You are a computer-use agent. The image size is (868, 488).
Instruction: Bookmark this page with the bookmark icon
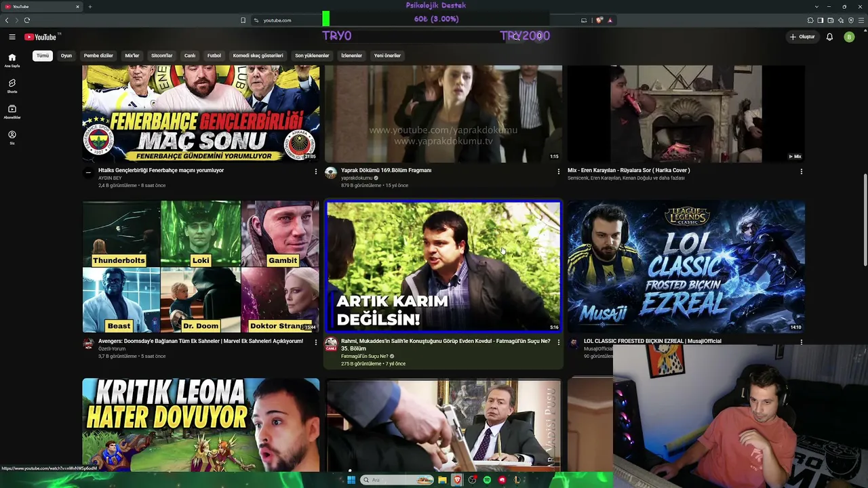point(243,20)
